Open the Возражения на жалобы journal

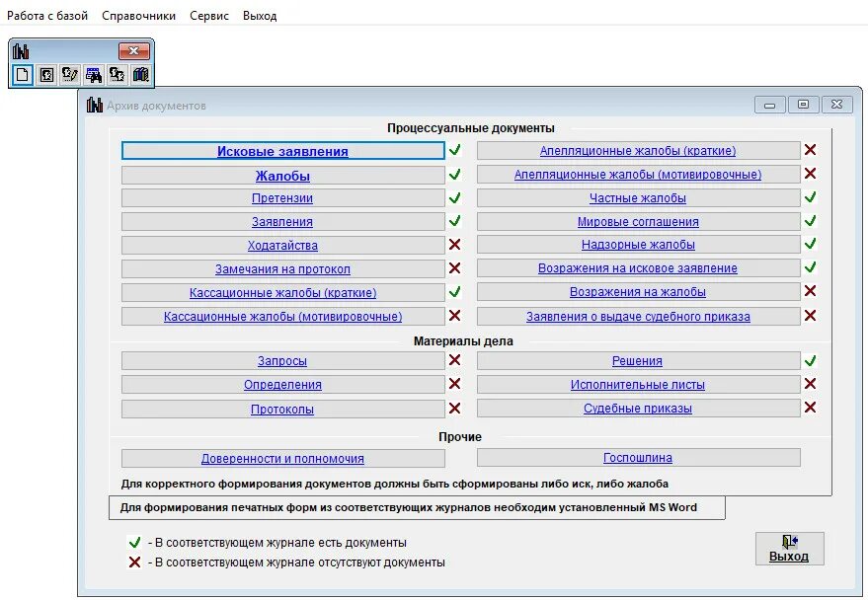click(638, 292)
